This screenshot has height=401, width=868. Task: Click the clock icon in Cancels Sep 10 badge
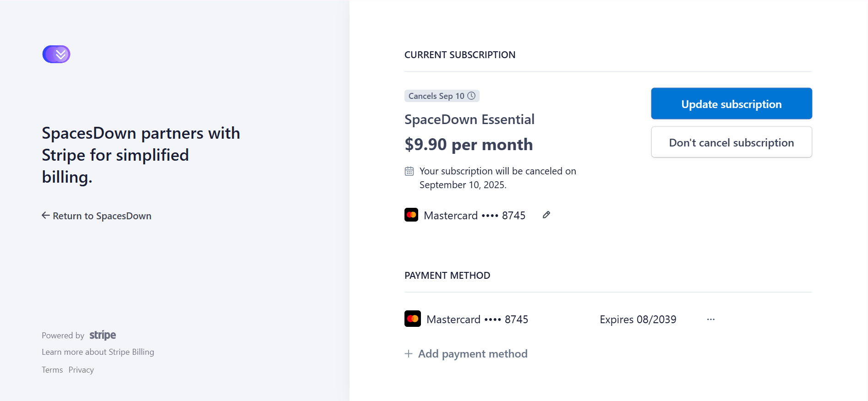[x=471, y=96]
